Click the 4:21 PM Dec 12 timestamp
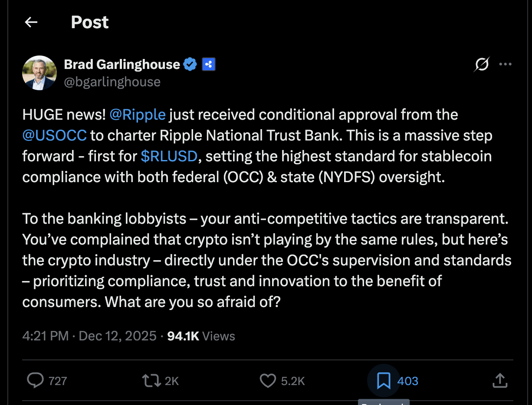The image size is (532, 405). click(x=89, y=336)
